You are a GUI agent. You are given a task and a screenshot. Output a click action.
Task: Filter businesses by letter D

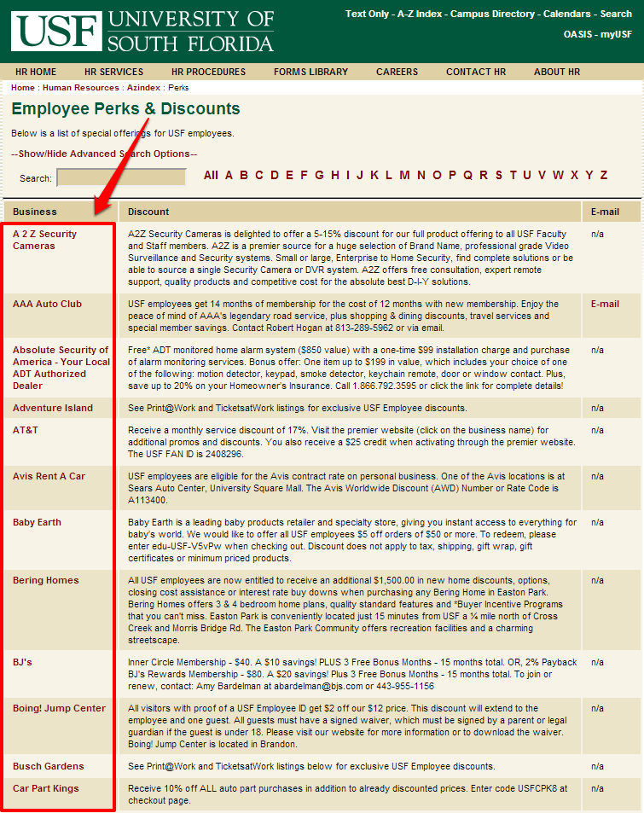(x=275, y=175)
